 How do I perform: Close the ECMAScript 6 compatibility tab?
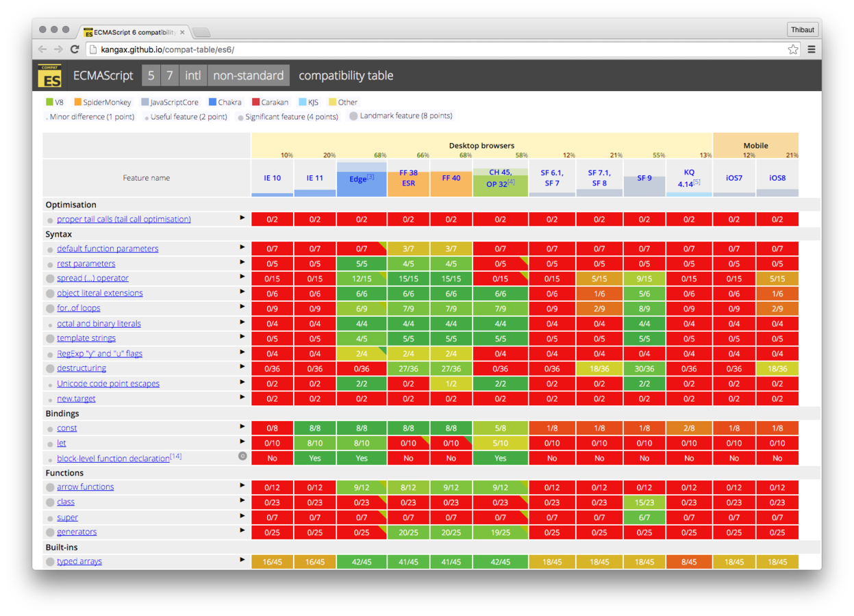tap(182, 32)
